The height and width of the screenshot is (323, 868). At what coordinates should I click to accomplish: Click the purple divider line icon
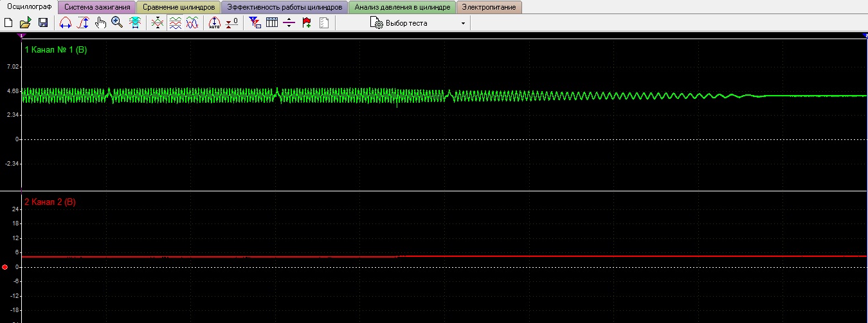pyautogui.click(x=289, y=22)
